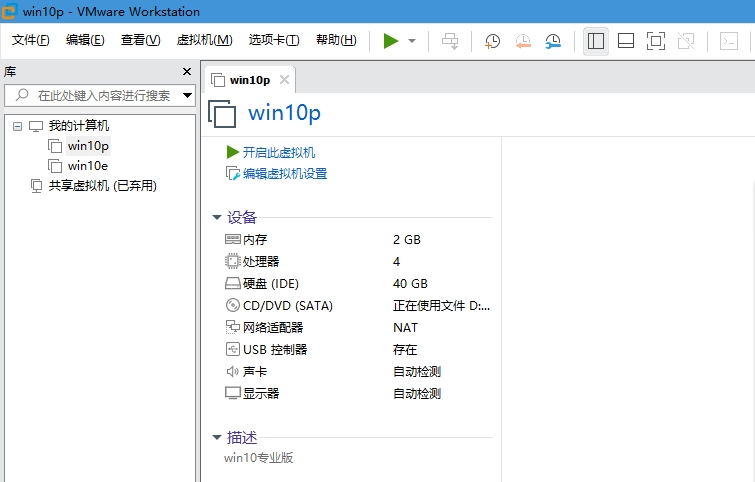Click the 处理器 device label

[x=261, y=261]
